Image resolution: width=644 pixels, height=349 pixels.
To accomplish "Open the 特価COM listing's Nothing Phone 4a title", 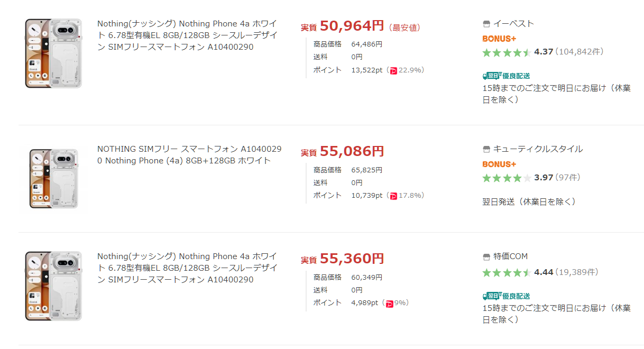I will (x=188, y=268).
